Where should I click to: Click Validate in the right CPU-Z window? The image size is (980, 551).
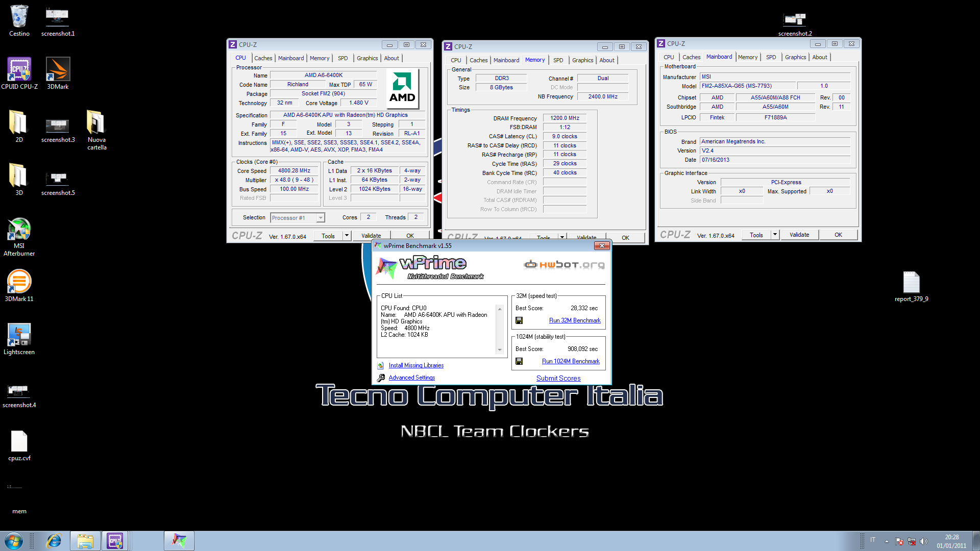point(799,235)
